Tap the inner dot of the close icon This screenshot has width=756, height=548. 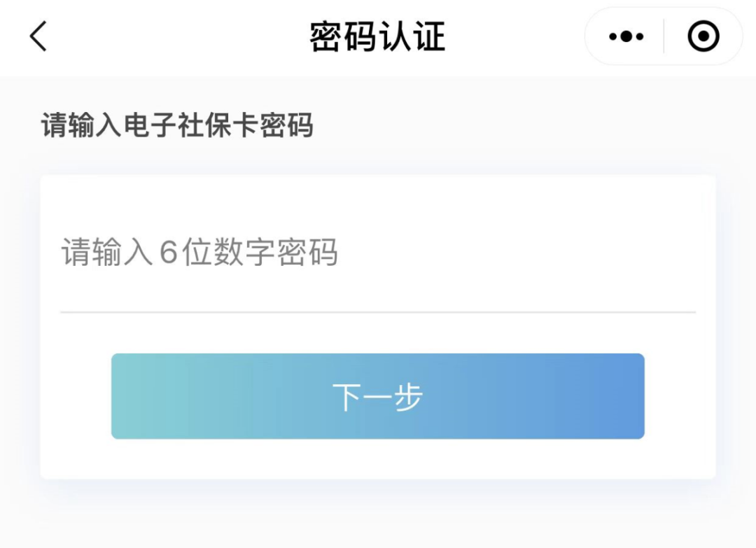pyautogui.click(x=703, y=36)
